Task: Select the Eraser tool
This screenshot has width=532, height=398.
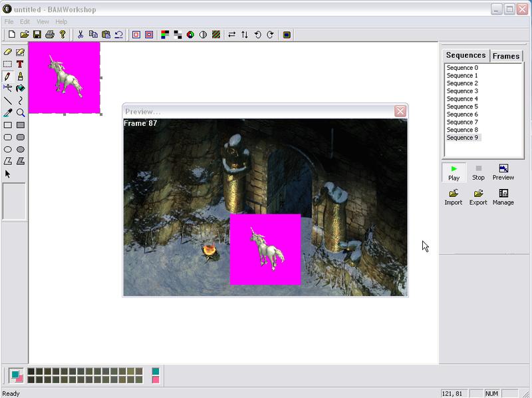Action: click(7, 52)
